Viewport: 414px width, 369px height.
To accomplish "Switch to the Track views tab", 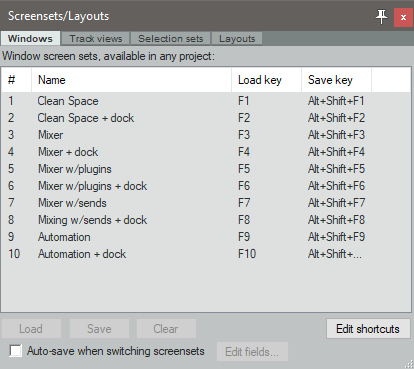I will tap(96, 39).
